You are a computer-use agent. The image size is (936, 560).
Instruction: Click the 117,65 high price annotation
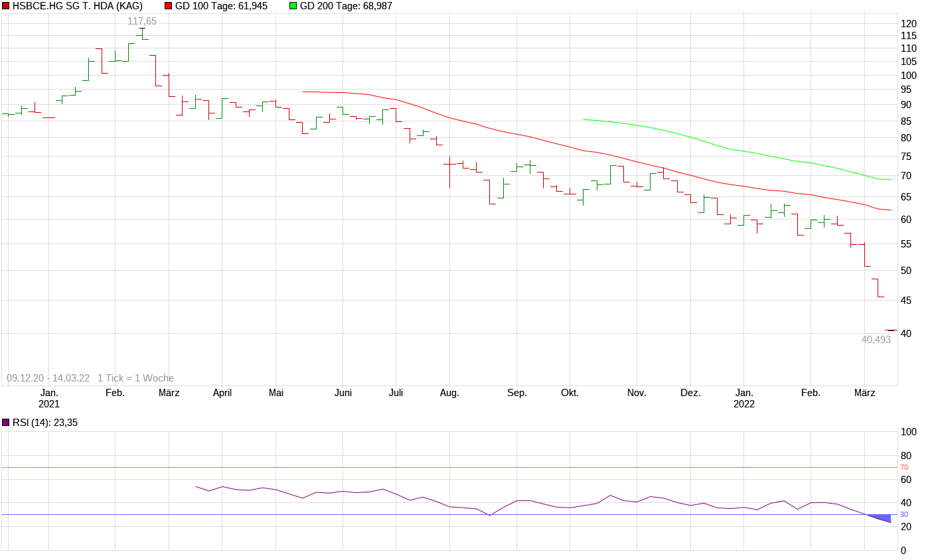coord(142,21)
